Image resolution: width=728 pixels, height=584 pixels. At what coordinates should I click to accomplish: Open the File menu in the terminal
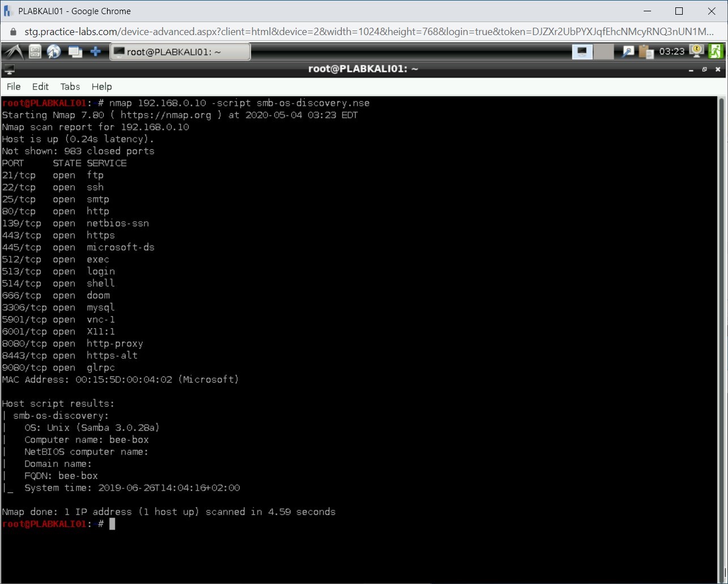tap(14, 87)
